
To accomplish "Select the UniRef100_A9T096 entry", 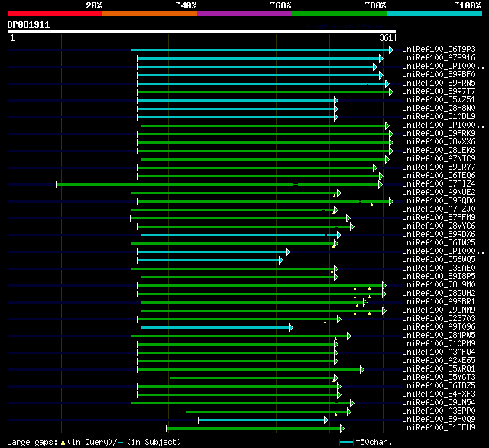I will (439, 327).
